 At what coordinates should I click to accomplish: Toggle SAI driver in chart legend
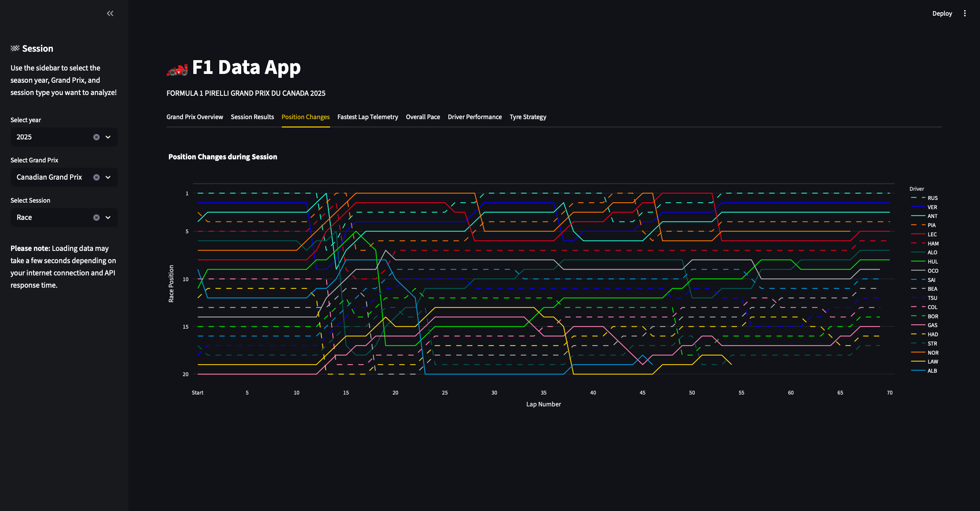click(x=924, y=280)
